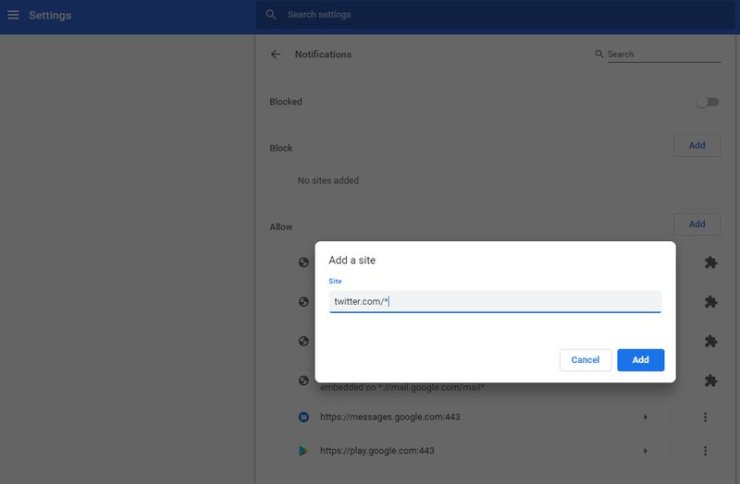Select the https://play.google.com:443 entry
This screenshot has height=484, width=740.
pyautogui.click(x=377, y=451)
